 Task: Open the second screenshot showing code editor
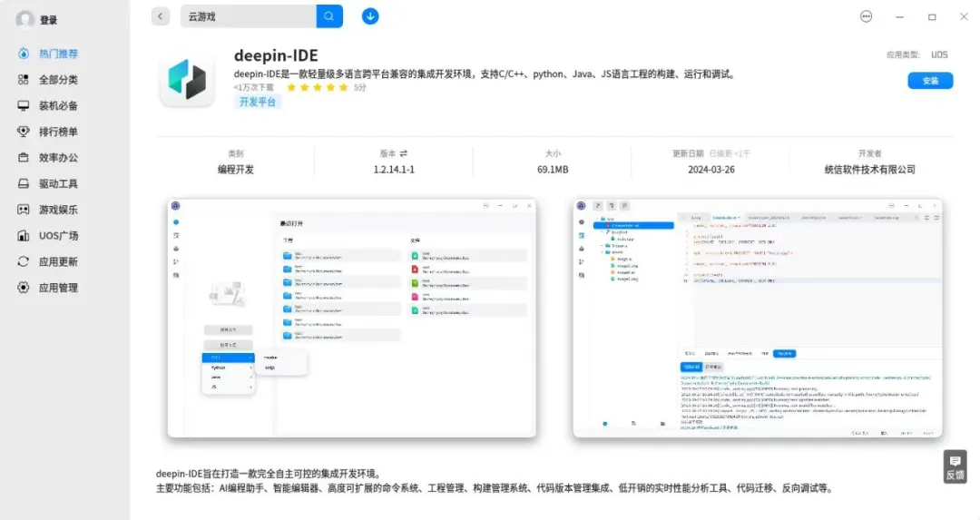[758, 319]
